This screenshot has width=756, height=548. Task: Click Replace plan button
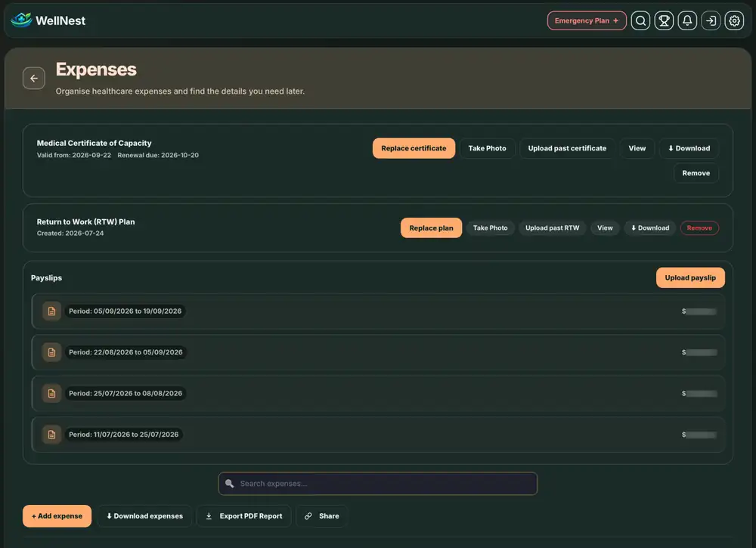(x=431, y=228)
